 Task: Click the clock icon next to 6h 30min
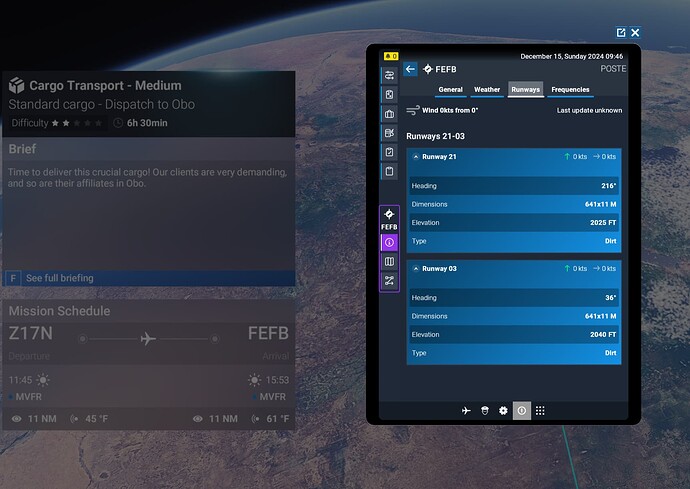[118, 123]
